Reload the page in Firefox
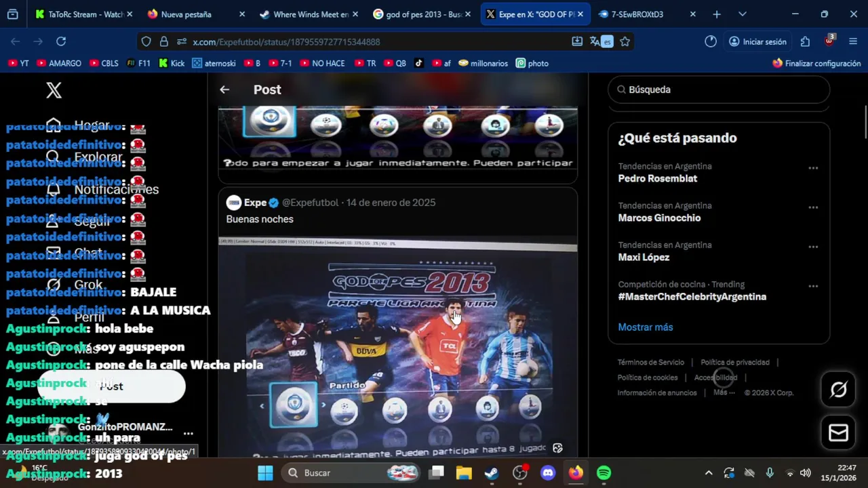The height and width of the screenshot is (488, 868). pos(61,41)
